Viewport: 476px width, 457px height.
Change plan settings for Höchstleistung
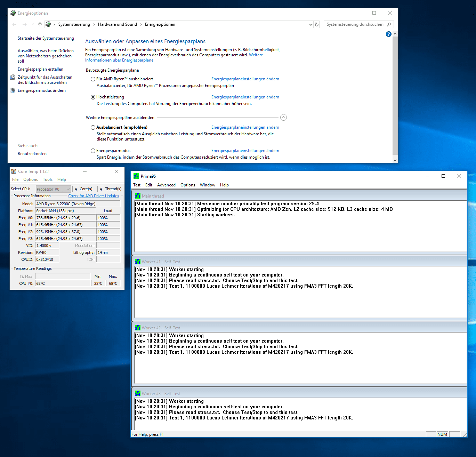(245, 97)
